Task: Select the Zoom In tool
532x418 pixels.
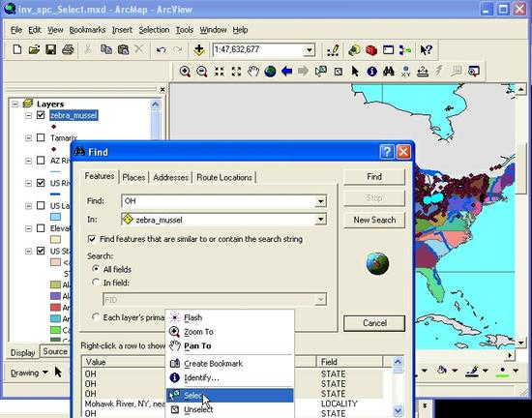Action: pos(185,72)
